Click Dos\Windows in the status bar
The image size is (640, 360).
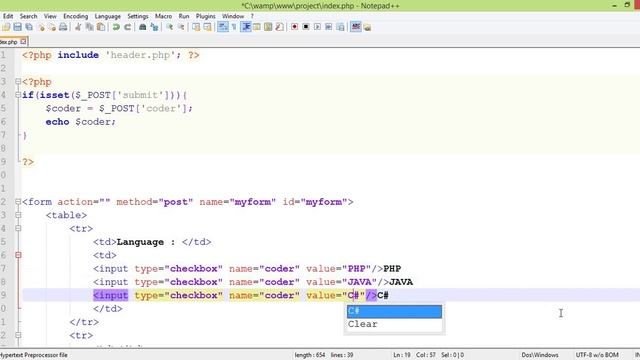click(540, 355)
